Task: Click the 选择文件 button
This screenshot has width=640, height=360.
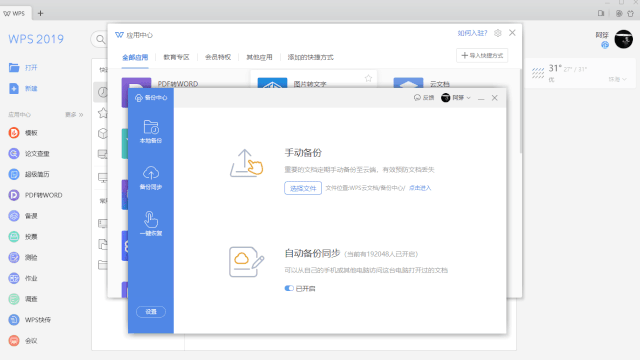Action: click(303, 188)
